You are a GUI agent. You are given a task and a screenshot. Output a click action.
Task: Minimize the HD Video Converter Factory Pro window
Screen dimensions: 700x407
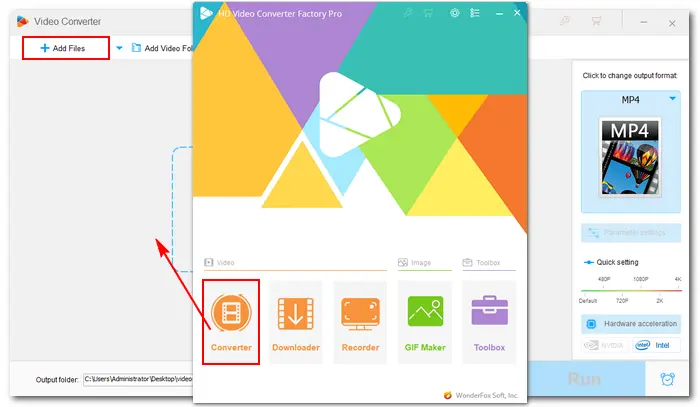[499, 13]
